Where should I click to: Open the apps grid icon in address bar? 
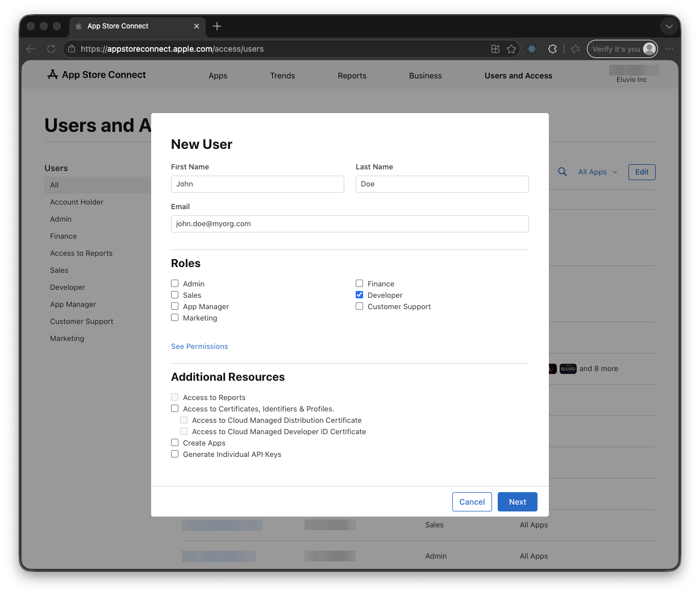495,49
